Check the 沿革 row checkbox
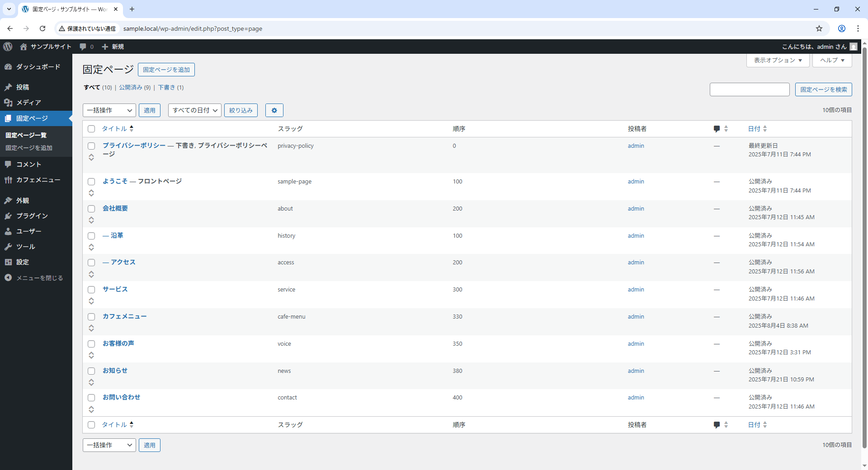 91,236
